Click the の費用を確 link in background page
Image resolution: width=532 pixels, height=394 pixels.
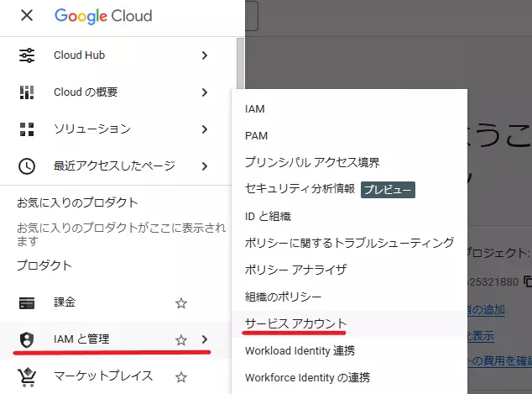pyautogui.click(x=500, y=360)
